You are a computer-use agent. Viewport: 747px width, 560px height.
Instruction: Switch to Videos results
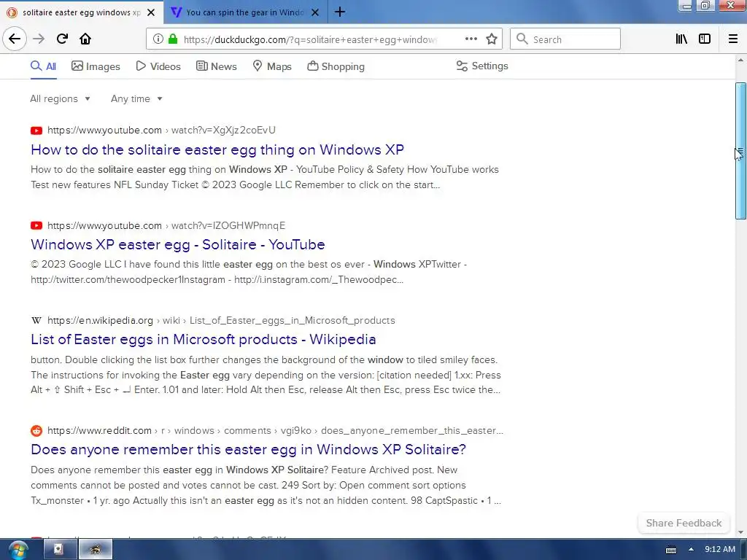click(x=158, y=66)
